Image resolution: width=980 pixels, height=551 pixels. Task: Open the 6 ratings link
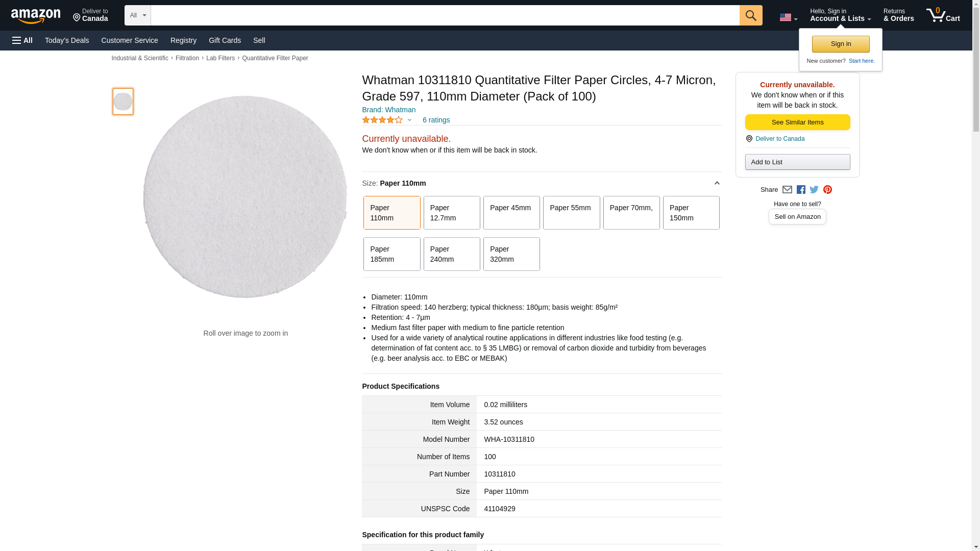436,120
